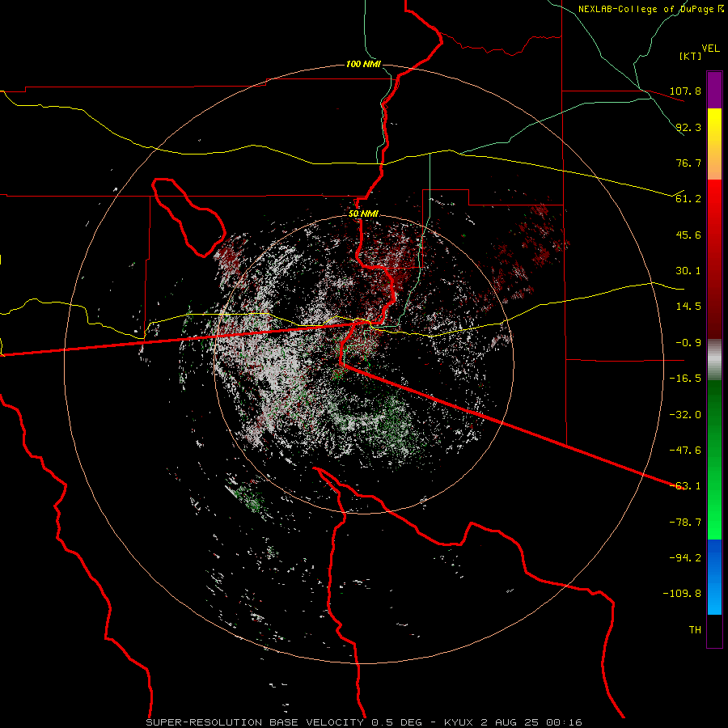Click the VEL legend title
This screenshot has width=728, height=728.
(x=710, y=49)
